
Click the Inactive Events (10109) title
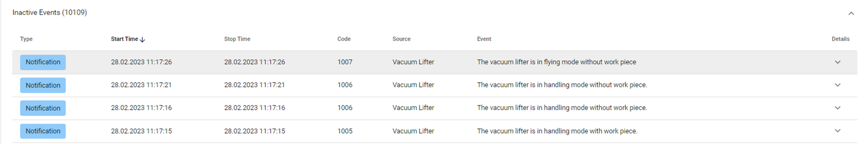[x=50, y=13]
